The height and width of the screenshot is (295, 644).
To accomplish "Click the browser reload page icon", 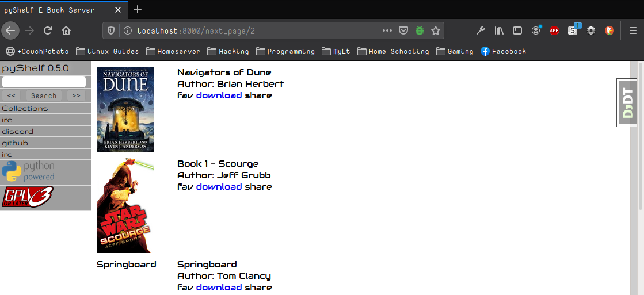I will pyautogui.click(x=48, y=30).
